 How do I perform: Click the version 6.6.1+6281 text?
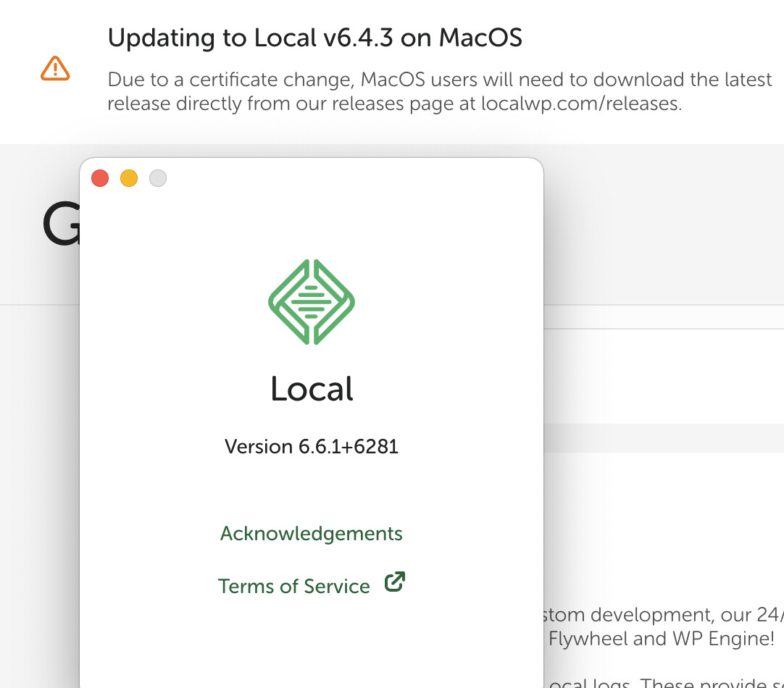[312, 446]
